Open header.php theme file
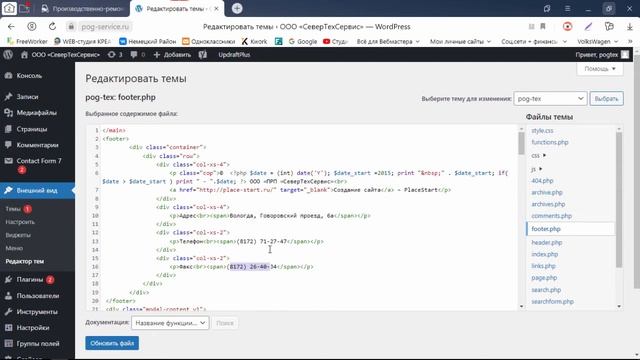Image resolution: width=640 pixels, height=360 pixels. tap(547, 242)
